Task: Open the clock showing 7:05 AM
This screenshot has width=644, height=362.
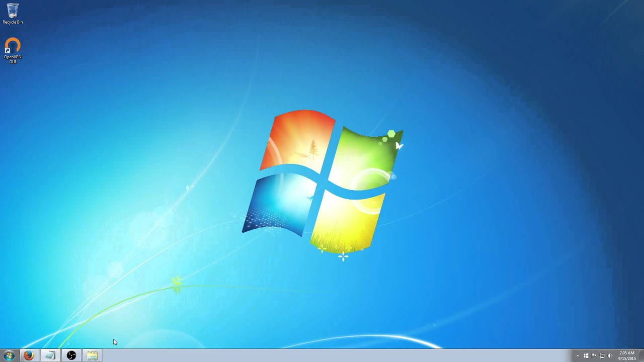Action: tap(626, 356)
